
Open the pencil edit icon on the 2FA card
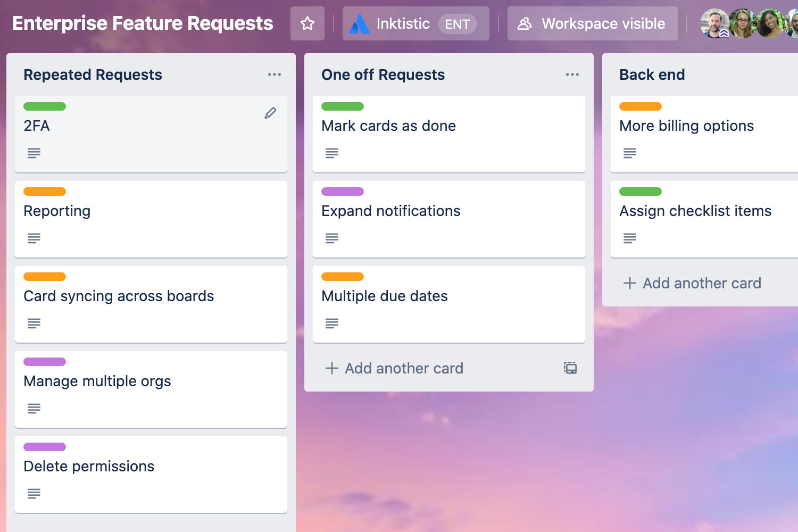tap(270, 113)
